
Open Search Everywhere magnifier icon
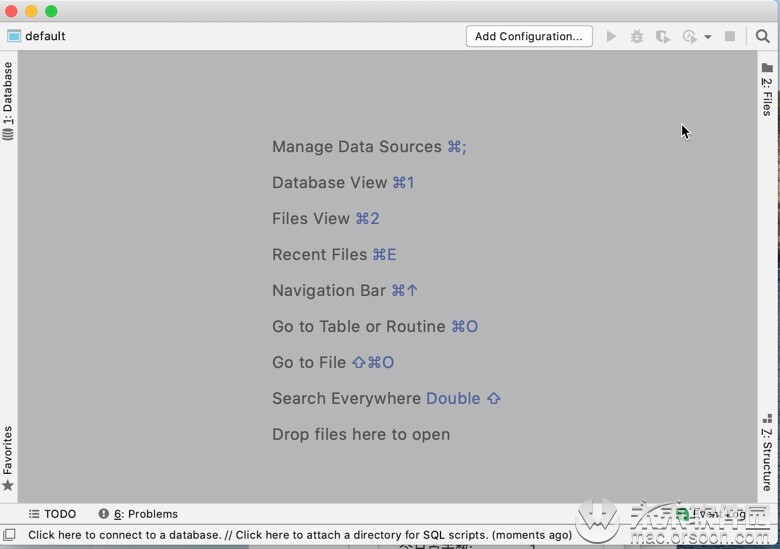763,36
